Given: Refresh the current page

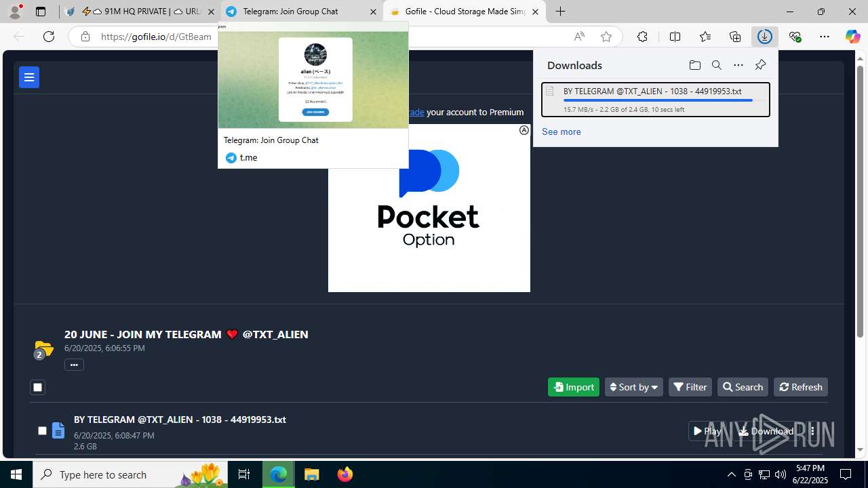Looking at the screenshot, I should [49, 37].
